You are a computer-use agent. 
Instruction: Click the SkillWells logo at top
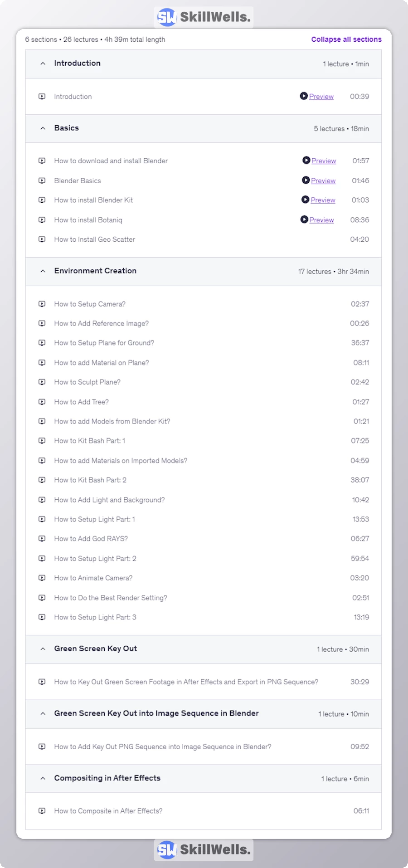(x=204, y=17)
